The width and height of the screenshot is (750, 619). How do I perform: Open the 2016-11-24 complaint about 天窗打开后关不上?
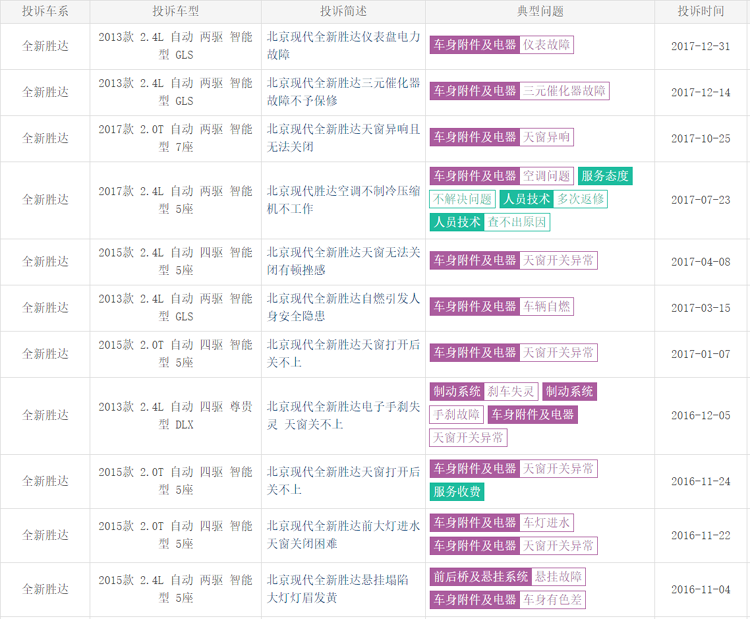click(x=343, y=481)
